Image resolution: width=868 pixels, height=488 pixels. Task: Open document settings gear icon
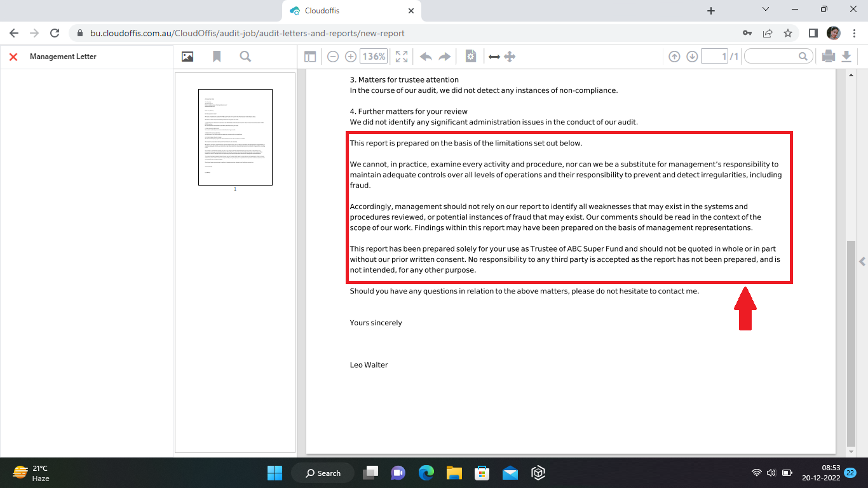470,57
